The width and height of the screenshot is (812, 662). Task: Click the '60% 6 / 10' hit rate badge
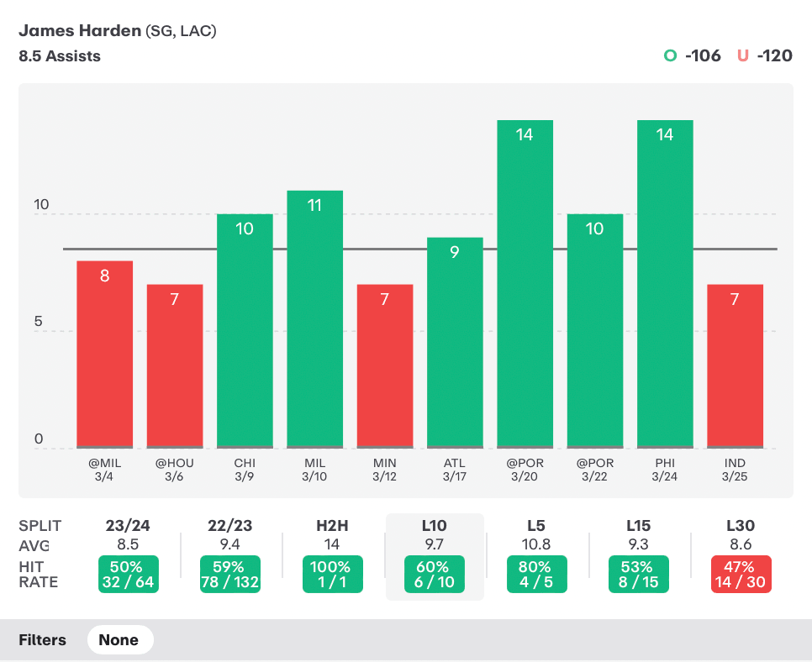[x=435, y=574]
